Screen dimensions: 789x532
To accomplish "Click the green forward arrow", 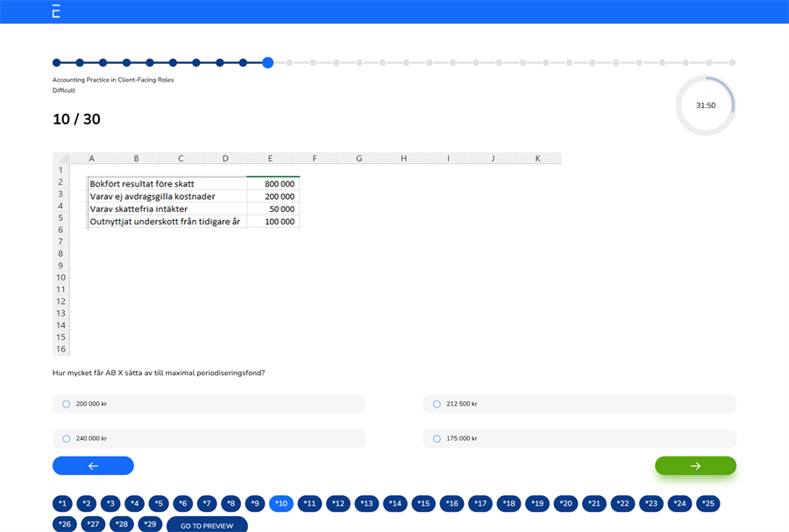I will [x=695, y=465].
